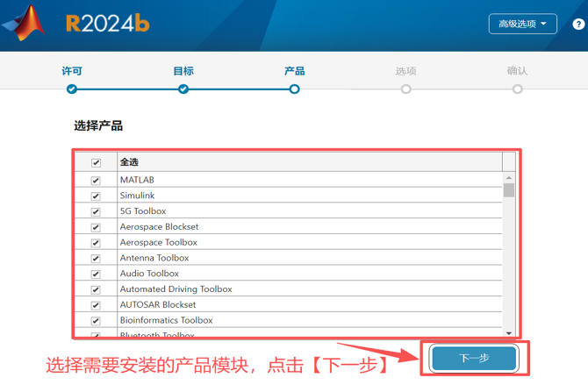Uncheck the MATLAB checkbox
Image resolution: width=588 pixels, height=385 pixels.
(96, 181)
